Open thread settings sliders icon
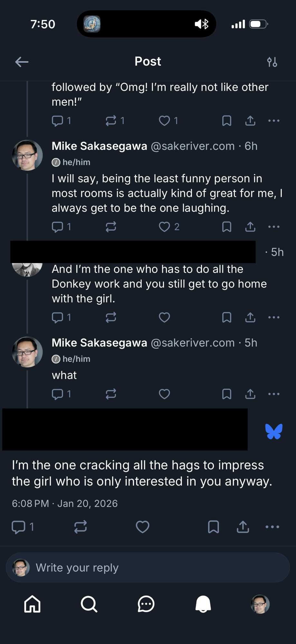This screenshot has width=296, height=644. [x=272, y=62]
